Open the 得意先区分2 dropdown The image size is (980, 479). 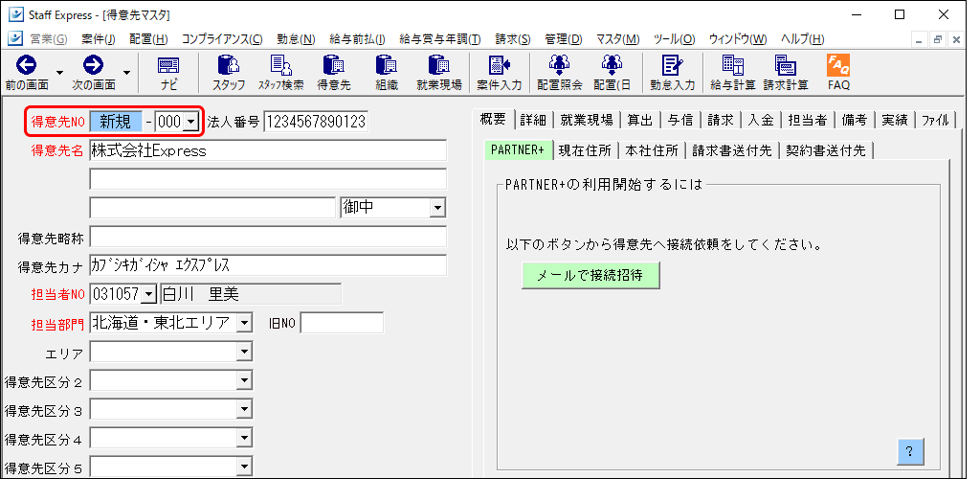click(244, 381)
